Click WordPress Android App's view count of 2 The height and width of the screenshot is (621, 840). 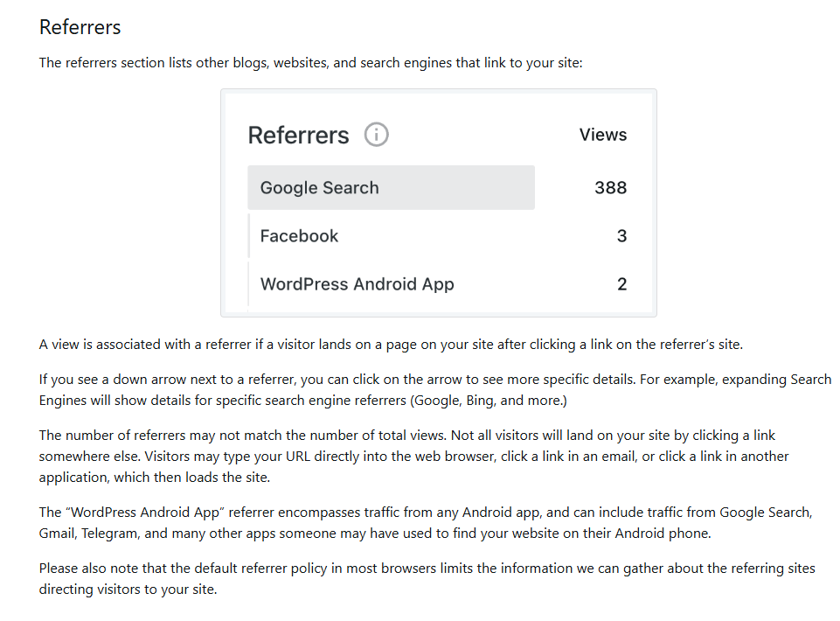click(621, 284)
